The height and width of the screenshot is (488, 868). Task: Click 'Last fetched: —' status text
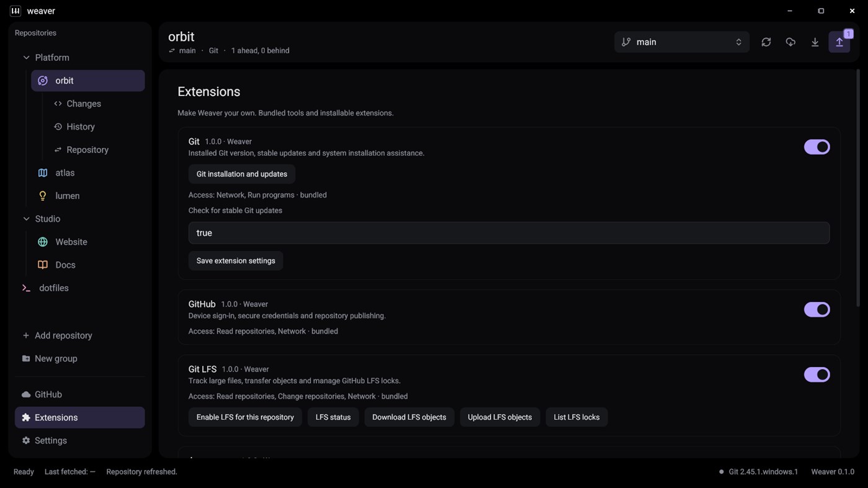coord(70,472)
